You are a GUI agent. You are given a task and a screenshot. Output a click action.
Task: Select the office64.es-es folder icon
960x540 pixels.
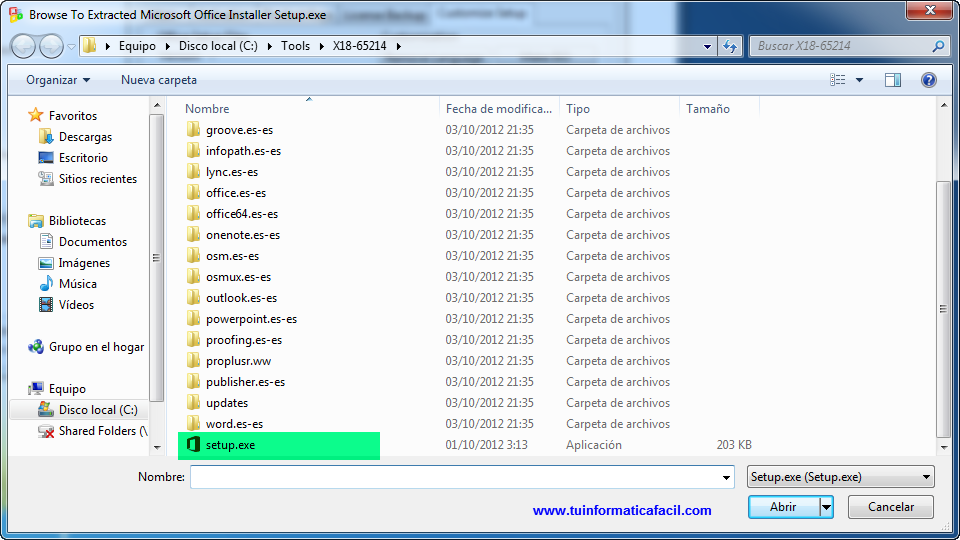(193, 213)
